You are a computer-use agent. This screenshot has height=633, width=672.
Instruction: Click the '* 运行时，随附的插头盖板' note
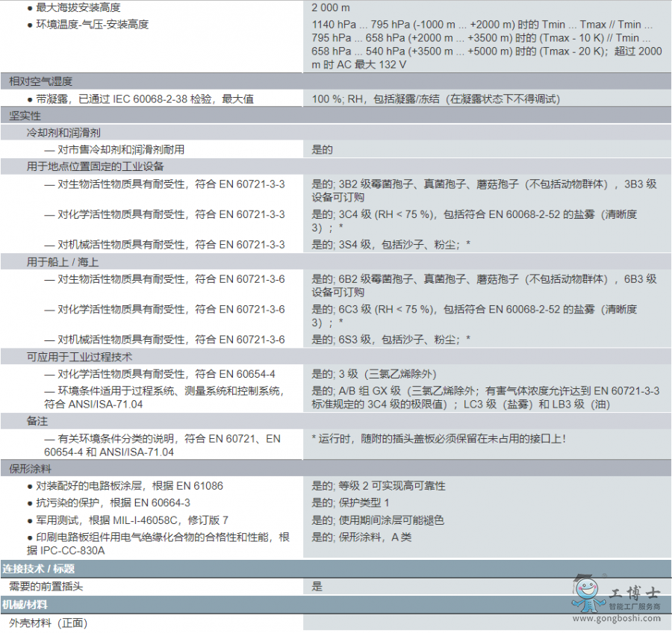click(x=439, y=439)
